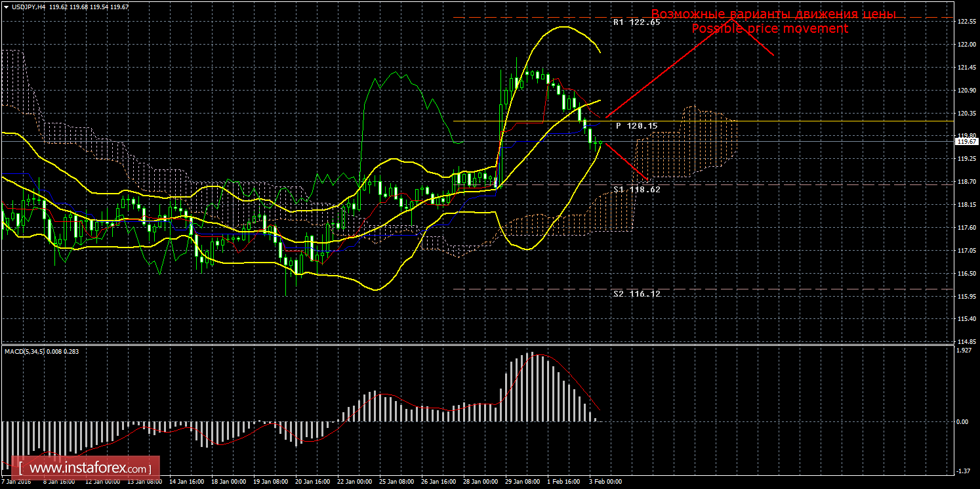The width and height of the screenshot is (980, 489).
Task: Click the 119.25 price axis value
Action: (966, 159)
